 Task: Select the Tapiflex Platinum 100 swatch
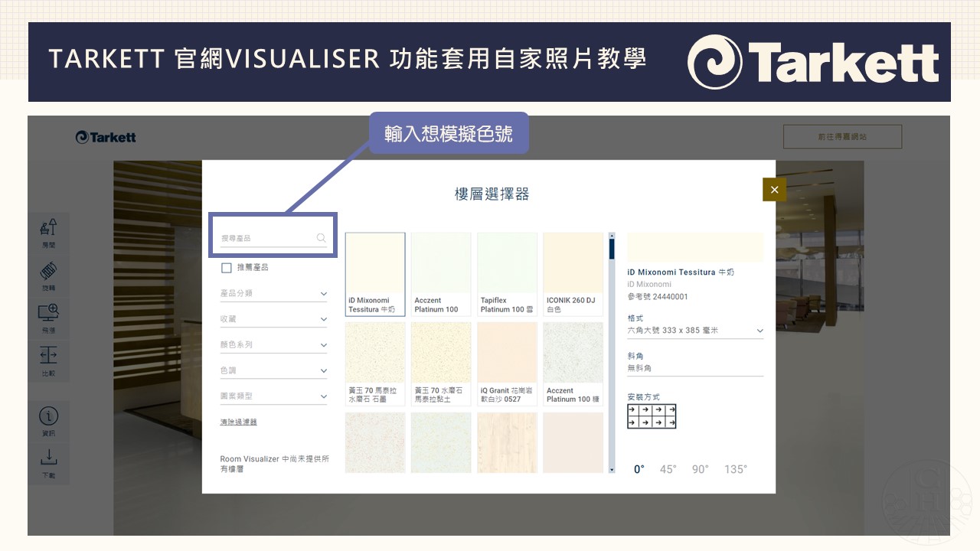coord(507,274)
